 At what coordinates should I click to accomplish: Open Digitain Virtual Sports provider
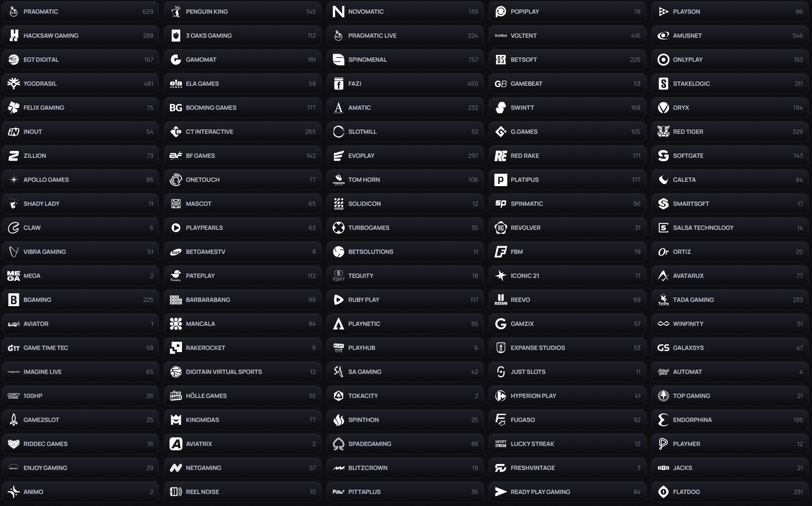242,372
